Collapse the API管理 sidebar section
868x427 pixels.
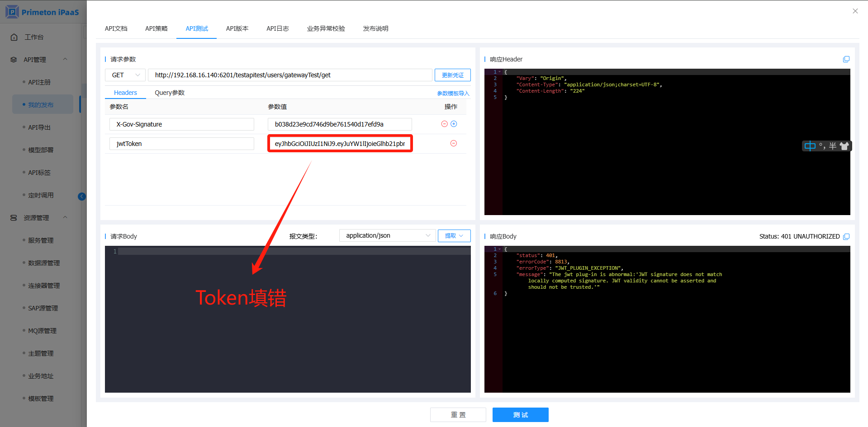tap(65, 59)
